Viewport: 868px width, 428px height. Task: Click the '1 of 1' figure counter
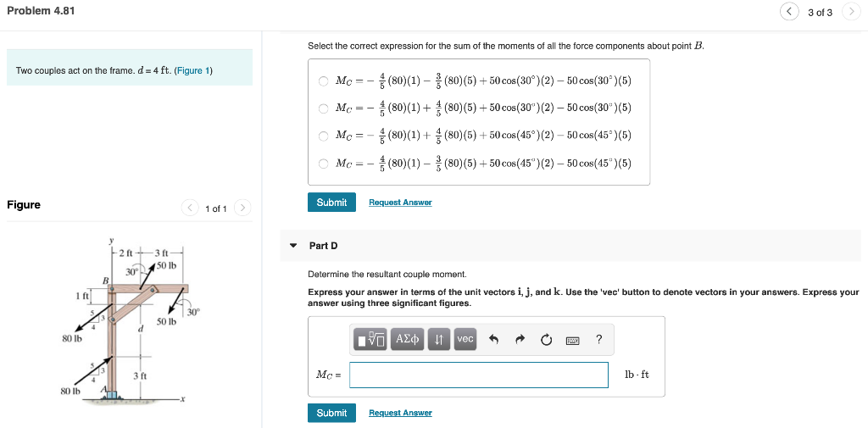pos(216,208)
